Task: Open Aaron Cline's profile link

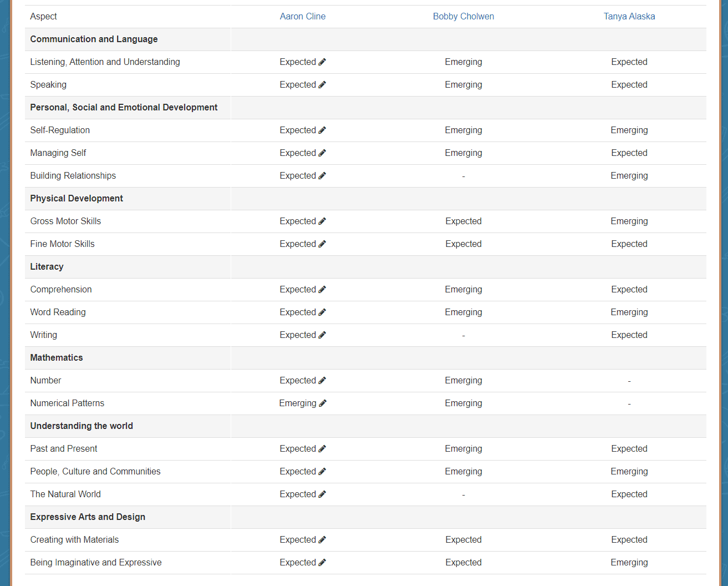Action: point(303,17)
